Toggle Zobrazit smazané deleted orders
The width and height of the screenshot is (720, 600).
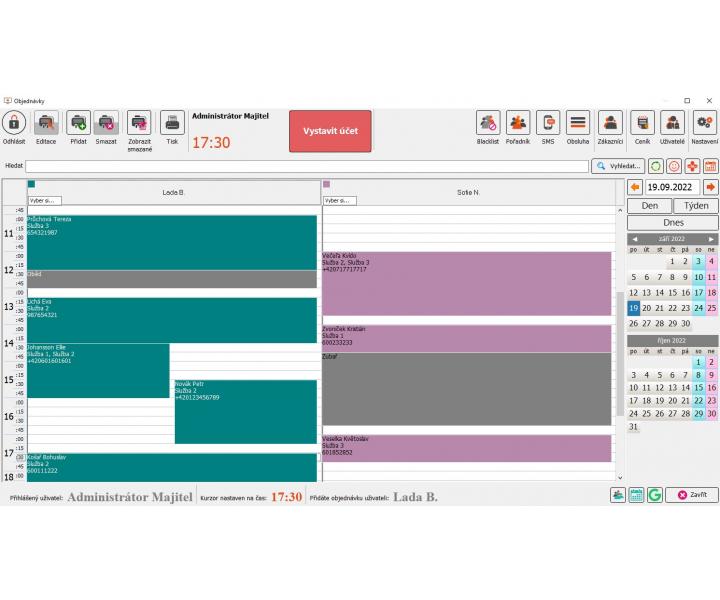coord(139,124)
